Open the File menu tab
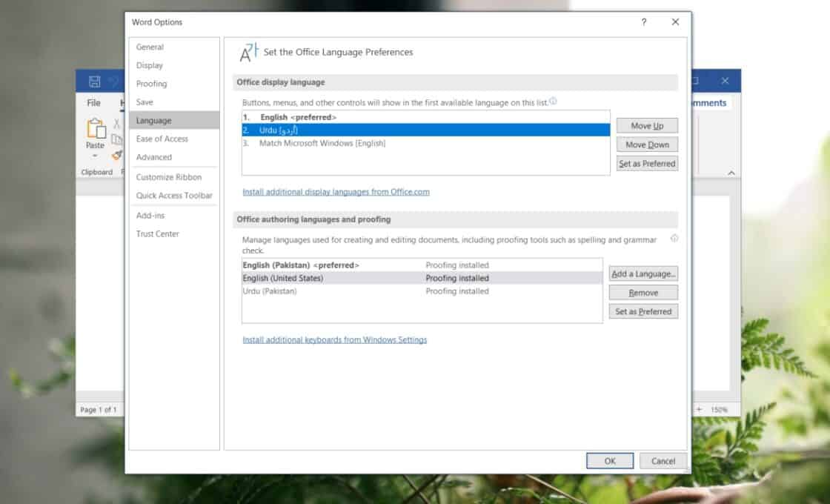830x504 pixels. 94,103
